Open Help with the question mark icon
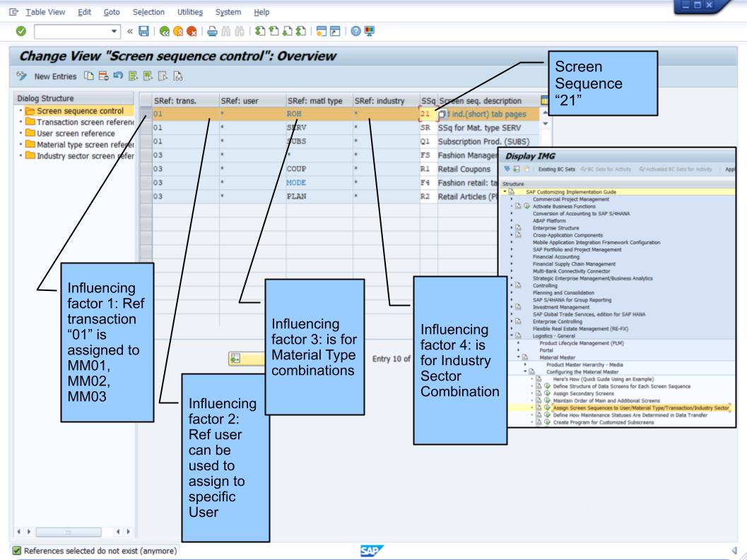 tap(355, 32)
